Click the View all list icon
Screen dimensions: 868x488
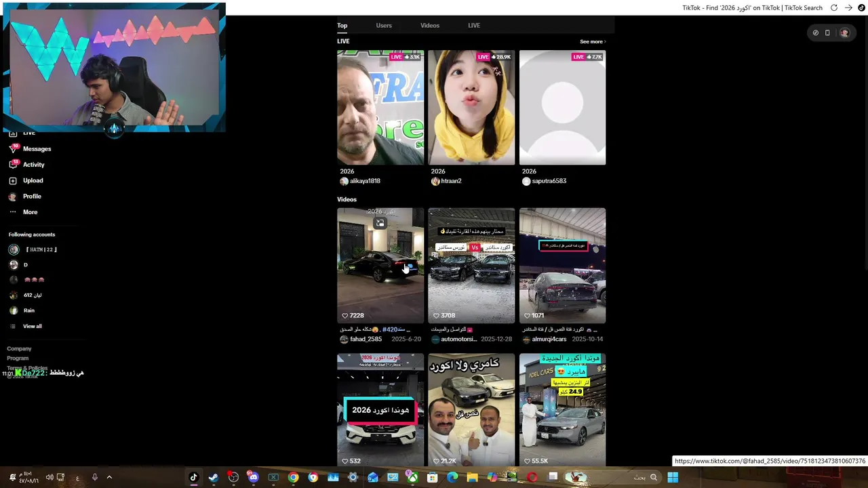(13, 326)
